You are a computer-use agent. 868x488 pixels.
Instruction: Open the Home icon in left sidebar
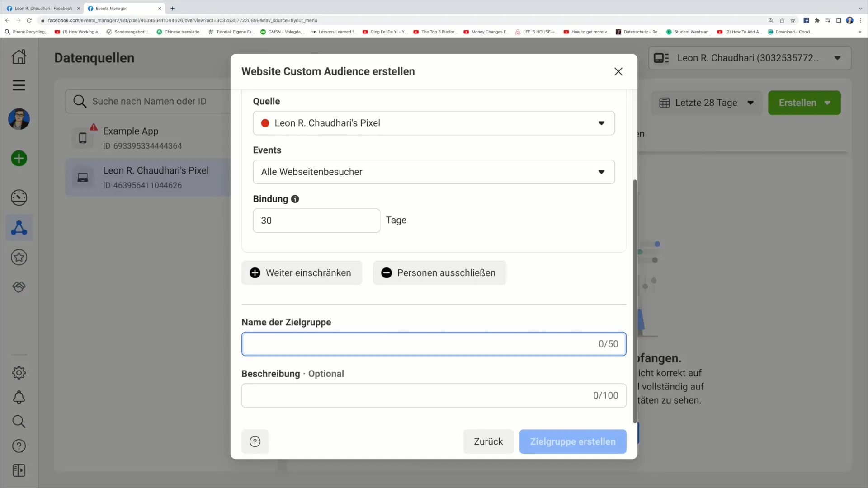(19, 57)
